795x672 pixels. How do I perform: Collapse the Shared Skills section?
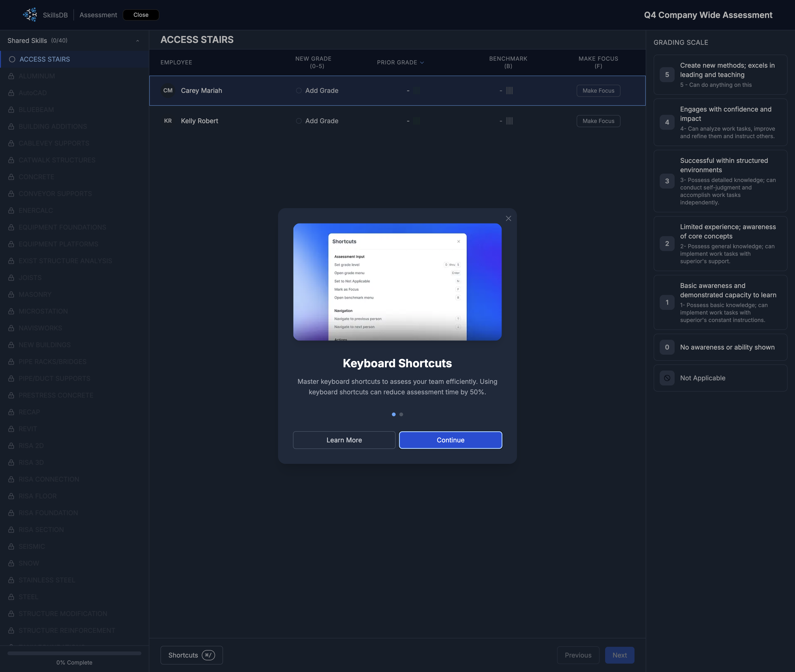click(x=138, y=41)
